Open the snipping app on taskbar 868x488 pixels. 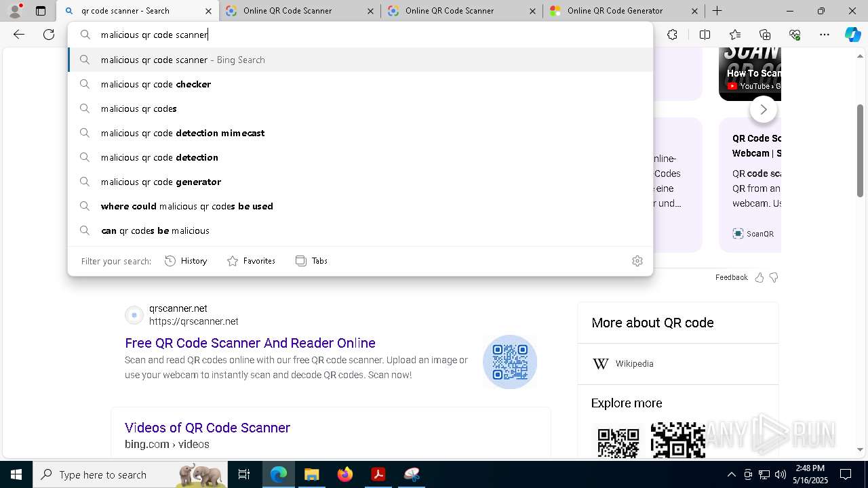pyautogui.click(x=412, y=474)
